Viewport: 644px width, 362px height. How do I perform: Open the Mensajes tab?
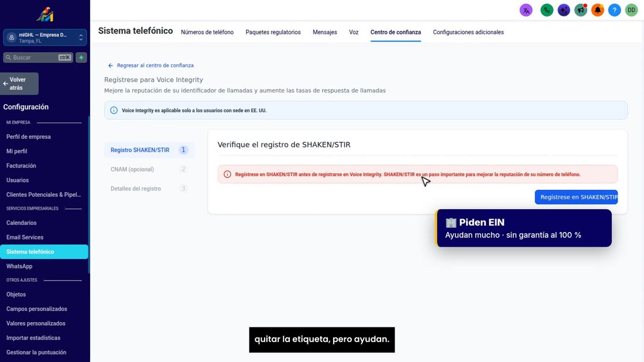pos(325,32)
